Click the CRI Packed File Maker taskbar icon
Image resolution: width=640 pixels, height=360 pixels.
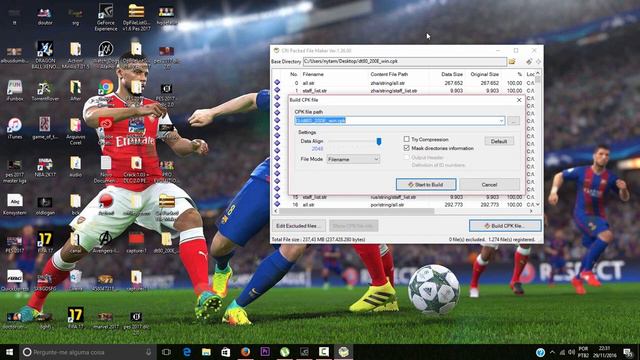click(x=343, y=352)
